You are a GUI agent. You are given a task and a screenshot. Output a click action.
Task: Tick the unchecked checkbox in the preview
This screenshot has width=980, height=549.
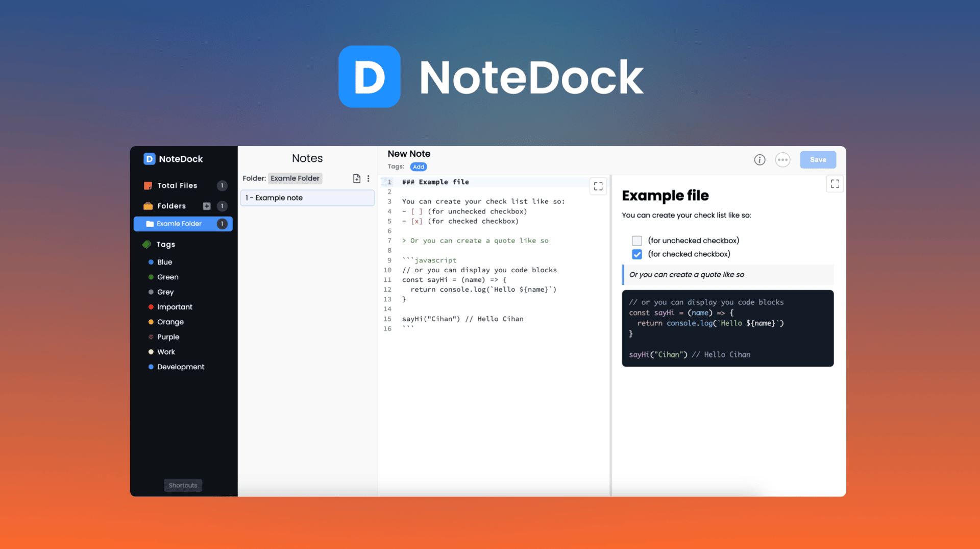636,240
